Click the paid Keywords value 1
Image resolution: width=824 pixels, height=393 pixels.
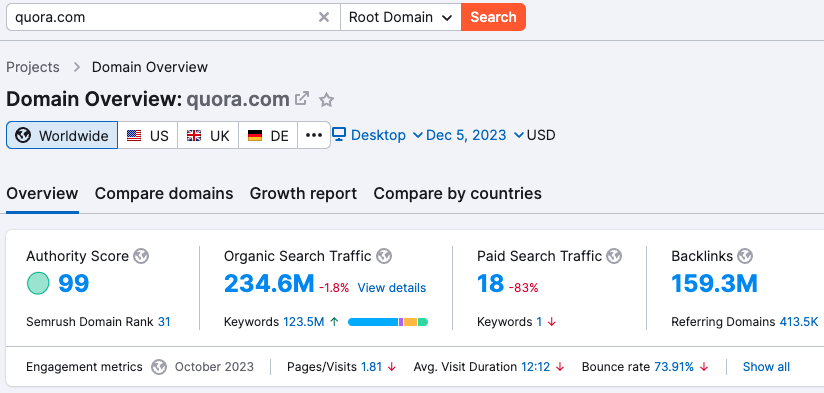[539, 322]
